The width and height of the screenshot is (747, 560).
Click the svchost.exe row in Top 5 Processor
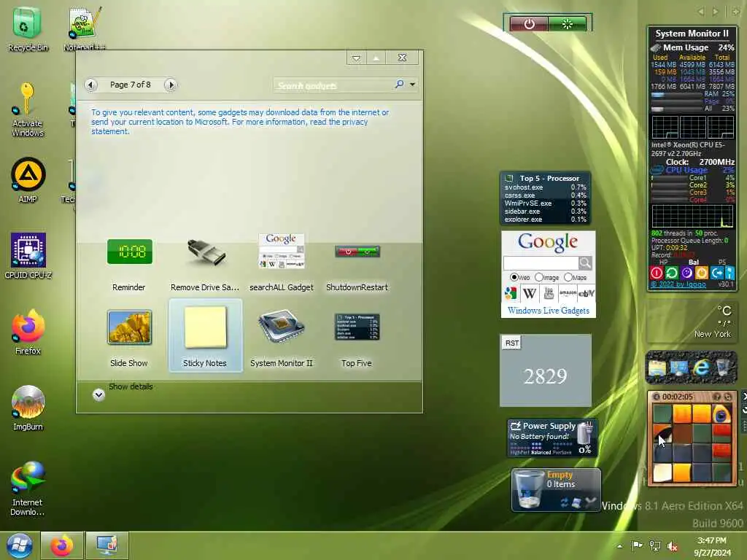click(545, 187)
